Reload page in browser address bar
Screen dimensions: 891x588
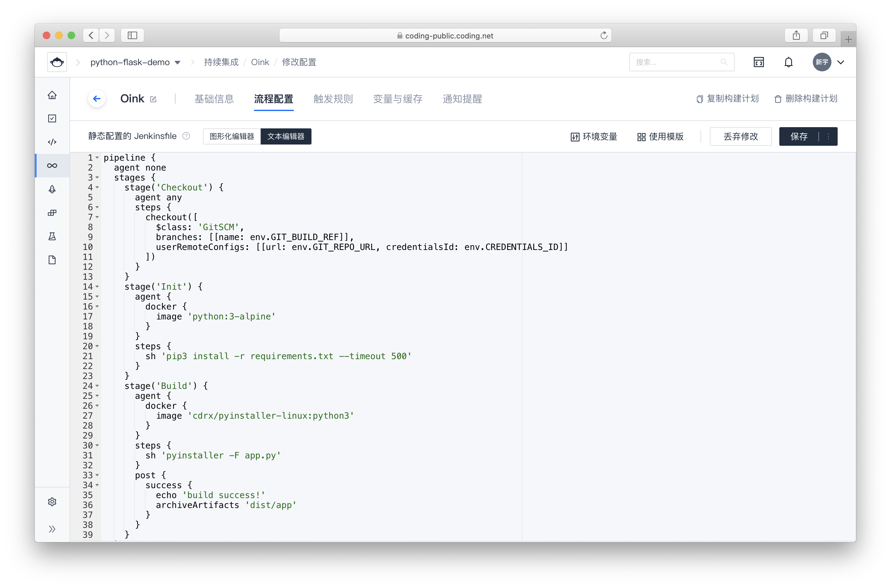pyautogui.click(x=604, y=35)
